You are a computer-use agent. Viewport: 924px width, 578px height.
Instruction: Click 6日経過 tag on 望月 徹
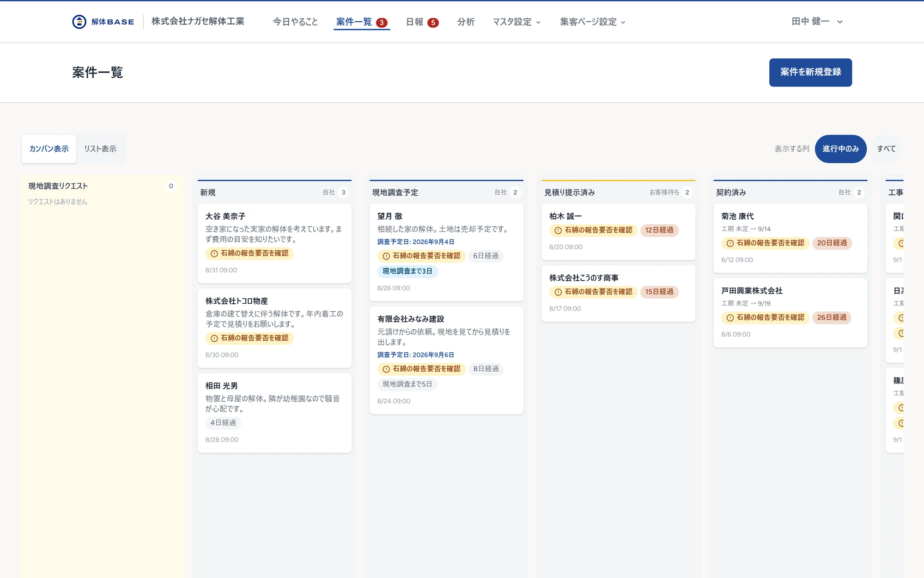coord(486,256)
